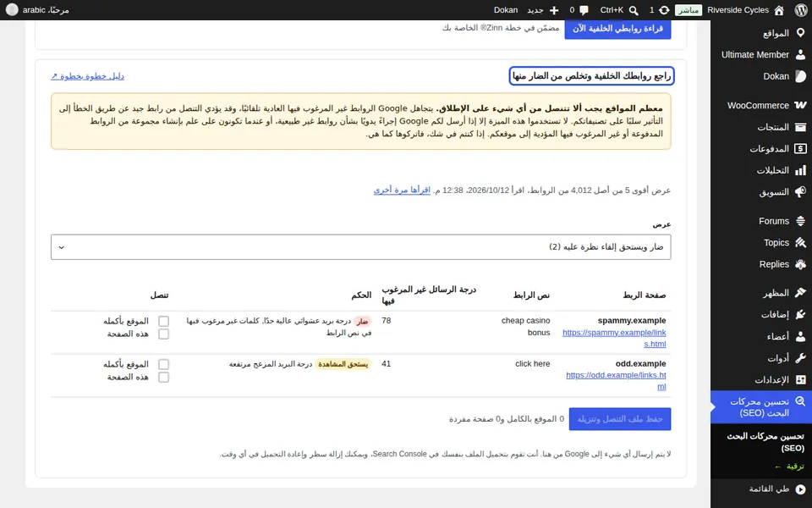Open the WooCommerce menu item

pyautogui.click(x=761, y=105)
